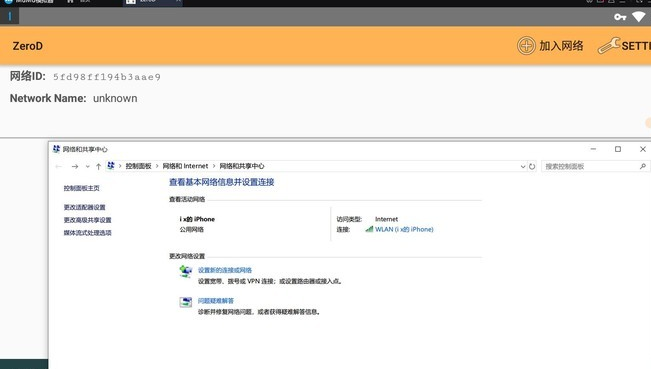
Task: Tap the VPN key status icon
Action: tap(620, 17)
